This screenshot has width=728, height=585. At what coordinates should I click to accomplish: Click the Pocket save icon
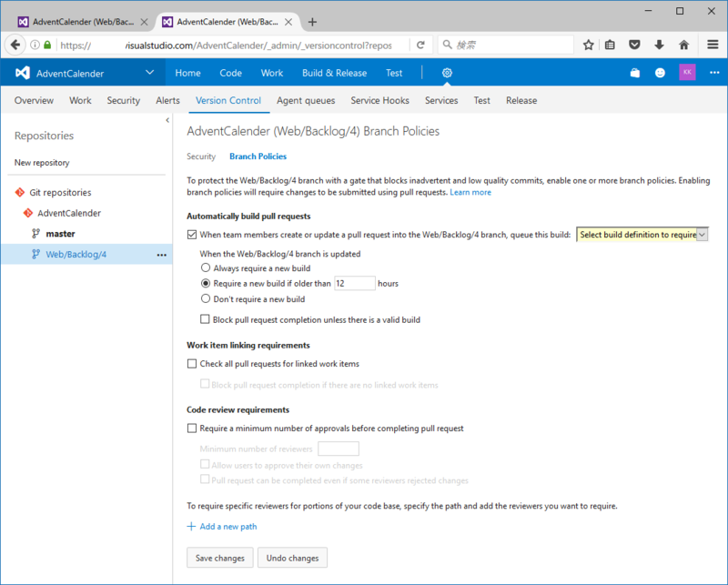634,45
